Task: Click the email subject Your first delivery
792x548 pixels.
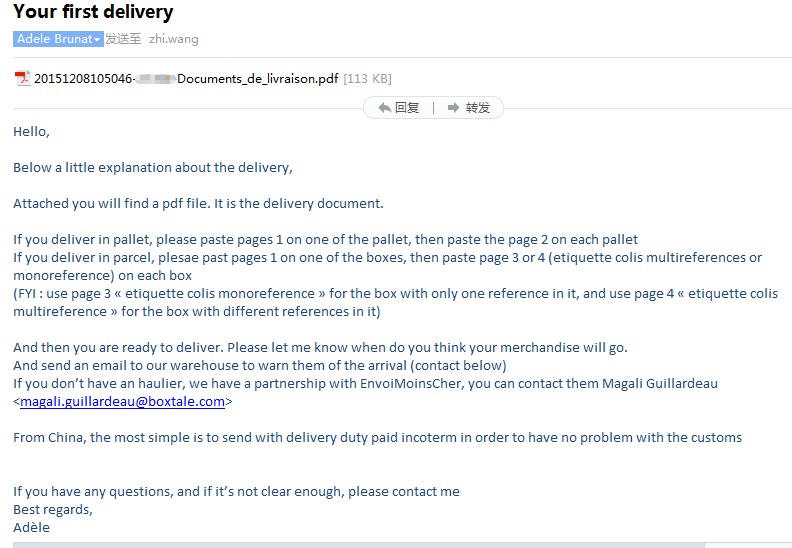Action: click(x=93, y=13)
